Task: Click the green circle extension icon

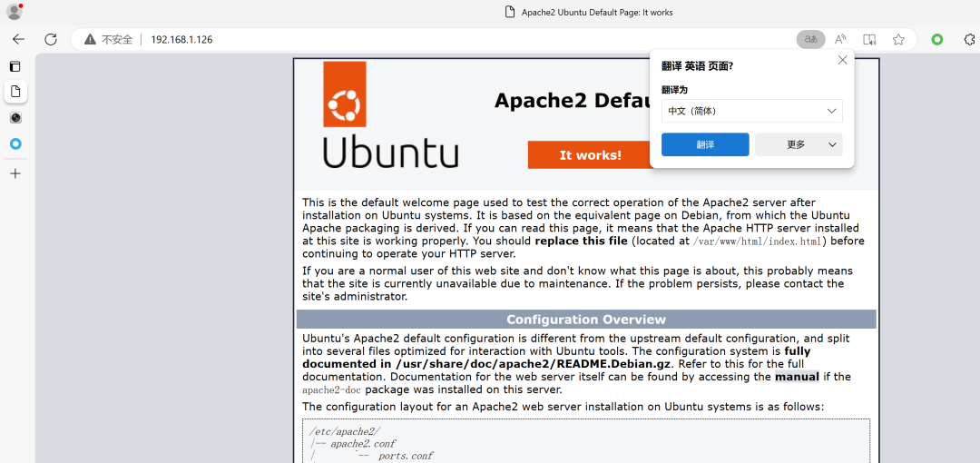Action: [936, 39]
